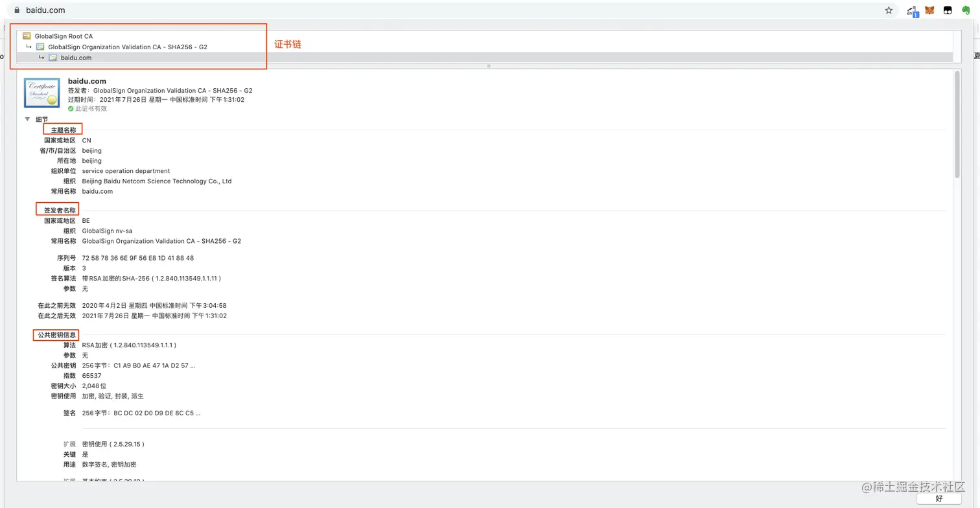This screenshot has height=508, width=980.
Task: Click the header line starting with 签发者：
Action: pyautogui.click(x=160, y=91)
